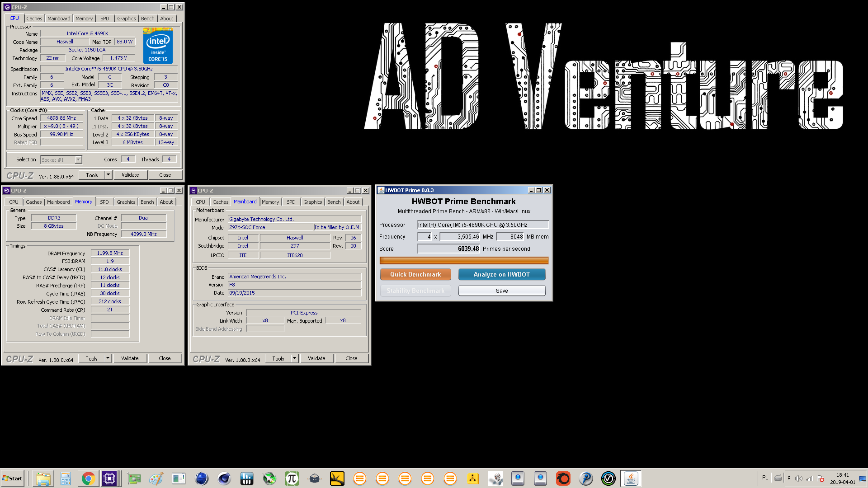Open the white robot figure taskbar icon
Image resolution: width=868 pixels, height=488 pixels.
click(495, 479)
